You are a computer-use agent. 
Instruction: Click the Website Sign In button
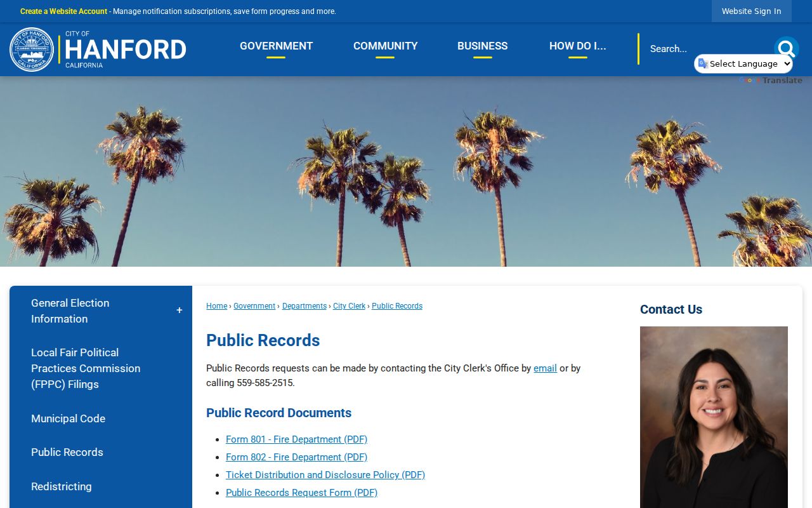pos(751,11)
